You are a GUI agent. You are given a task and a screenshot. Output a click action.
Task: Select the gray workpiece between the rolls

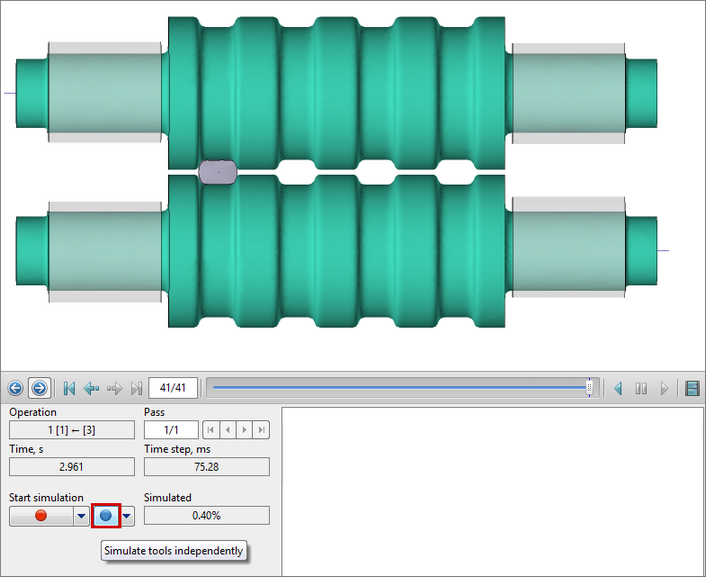click(217, 171)
